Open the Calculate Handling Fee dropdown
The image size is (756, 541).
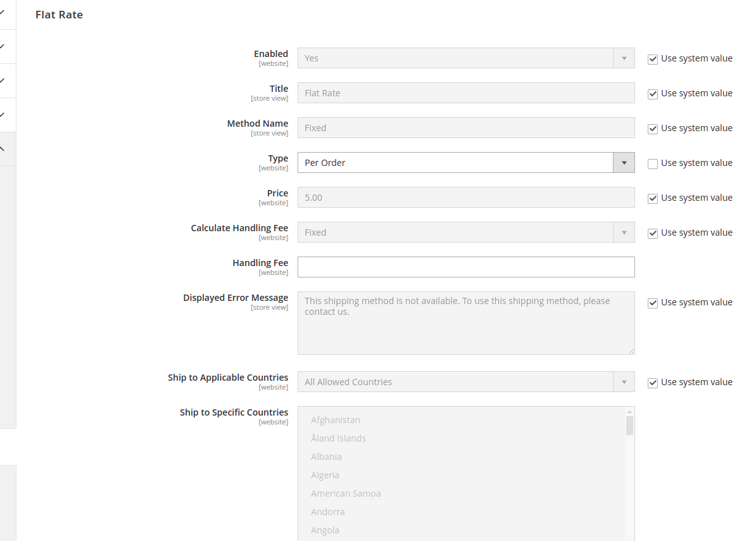point(624,232)
